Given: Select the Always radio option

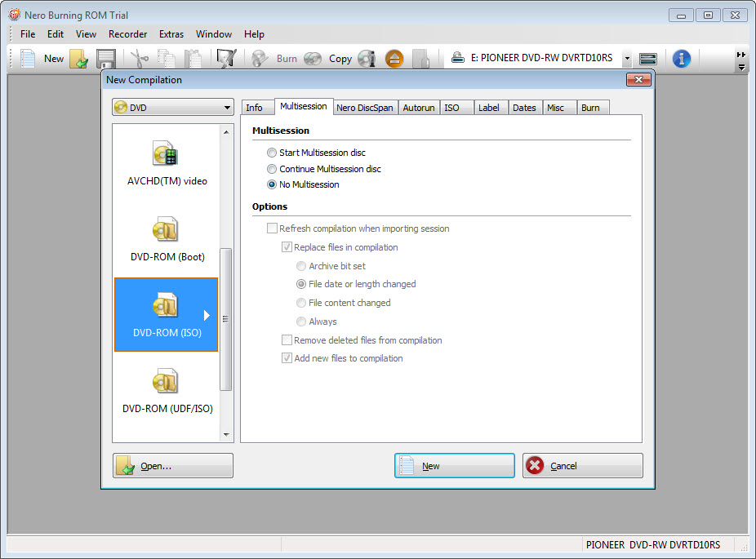Looking at the screenshot, I should coord(301,322).
